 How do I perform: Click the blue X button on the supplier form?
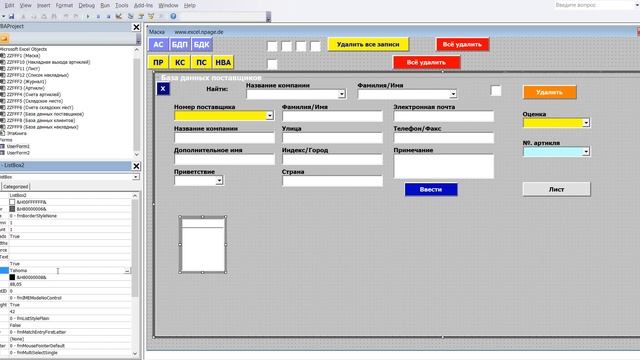163,89
